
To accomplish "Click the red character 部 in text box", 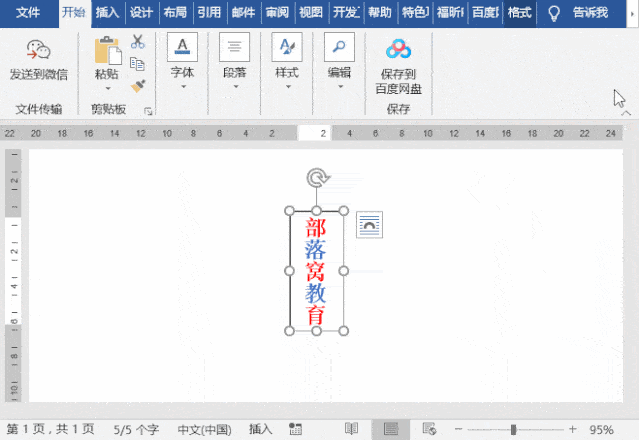I will point(316,228).
